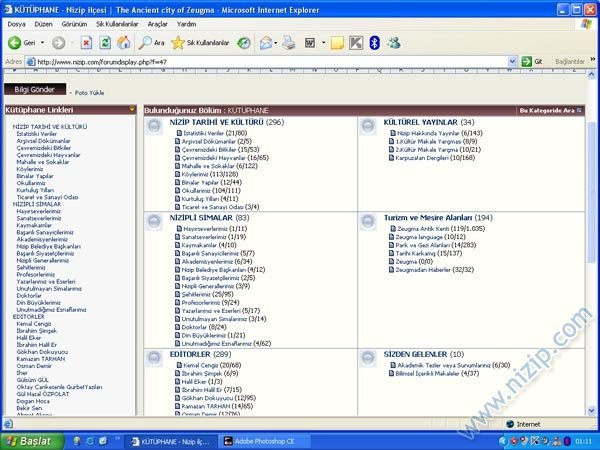The image size is (600, 450).
Task: Open the mail icon dropdown arrow
Action: 276,43
